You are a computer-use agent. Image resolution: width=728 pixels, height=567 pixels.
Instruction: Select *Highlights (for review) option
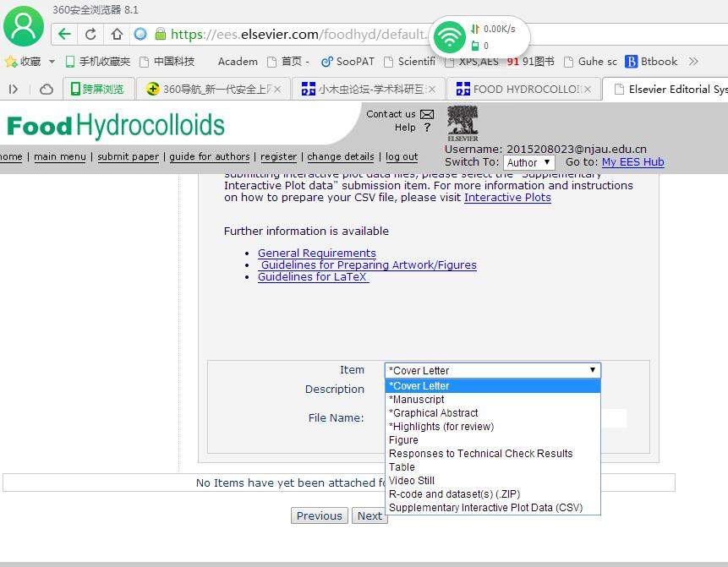tap(493, 427)
